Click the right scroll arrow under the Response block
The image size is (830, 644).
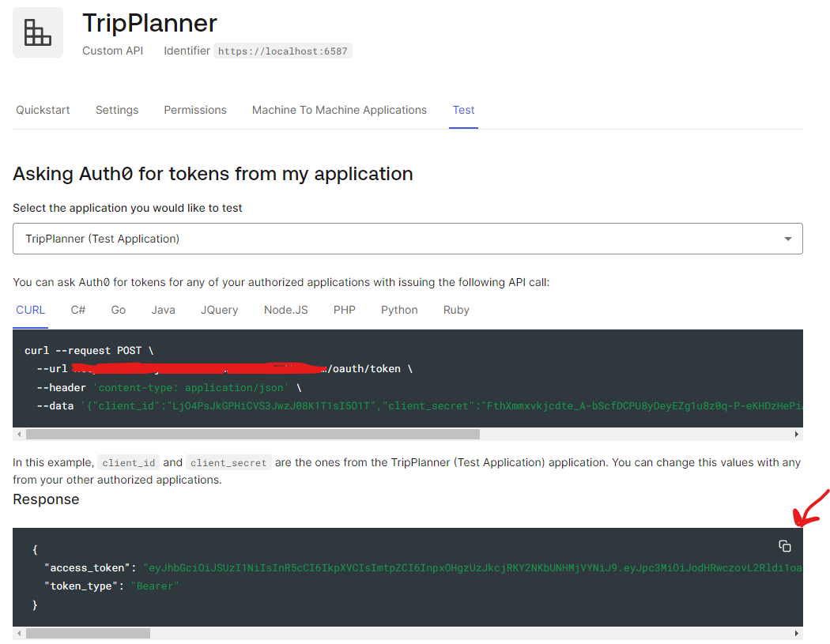pyautogui.click(x=798, y=633)
